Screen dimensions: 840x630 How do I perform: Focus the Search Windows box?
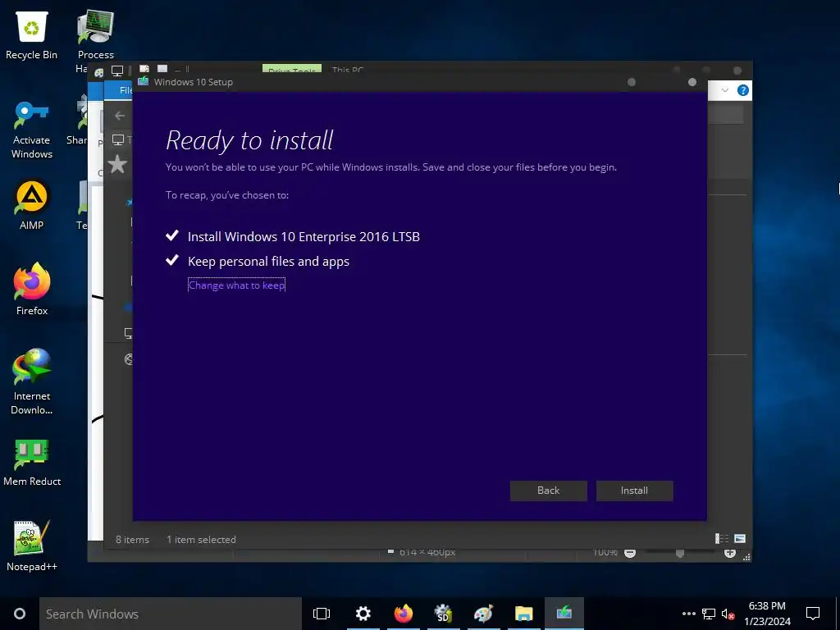pos(171,614)
